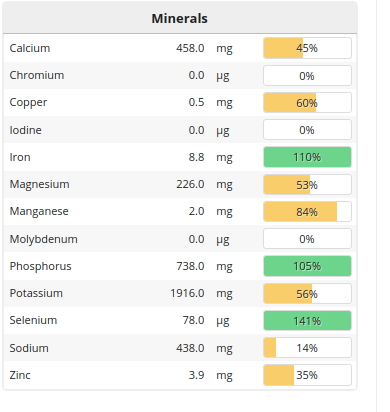Click the Calcium 45% progress bar
Screen dimensions: 390x412
tap(307, 48)
